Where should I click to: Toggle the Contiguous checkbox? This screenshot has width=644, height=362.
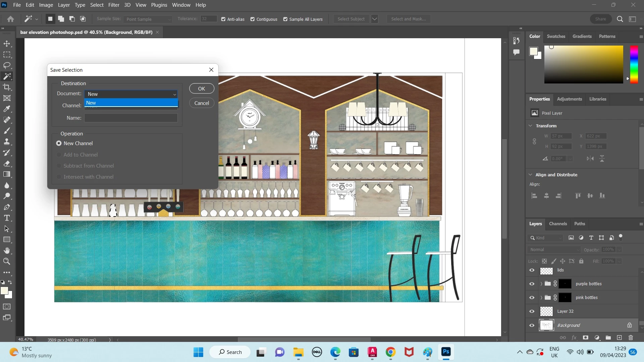(x=253, y=19)
